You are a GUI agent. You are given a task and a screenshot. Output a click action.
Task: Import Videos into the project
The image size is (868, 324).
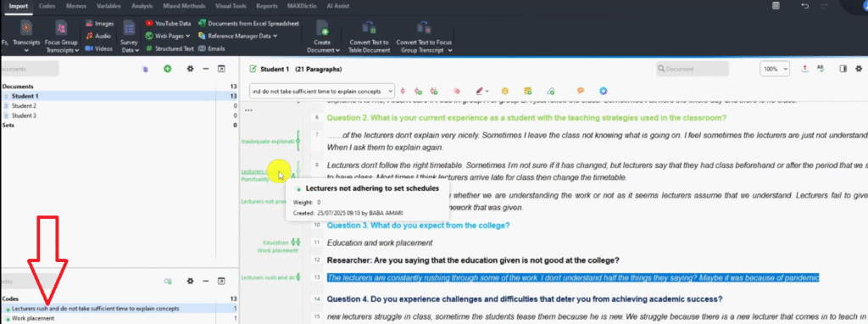click(99, 48)
